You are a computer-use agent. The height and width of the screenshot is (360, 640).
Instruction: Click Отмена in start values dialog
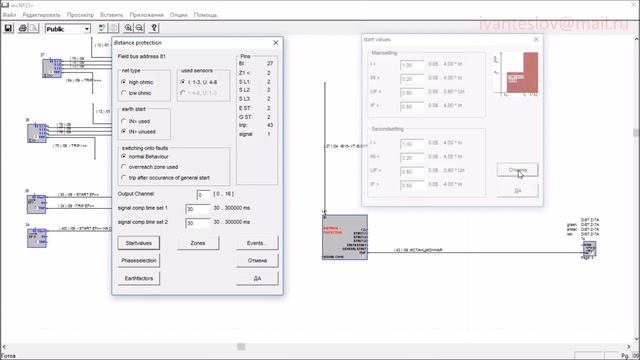click(x=518, y=170)
